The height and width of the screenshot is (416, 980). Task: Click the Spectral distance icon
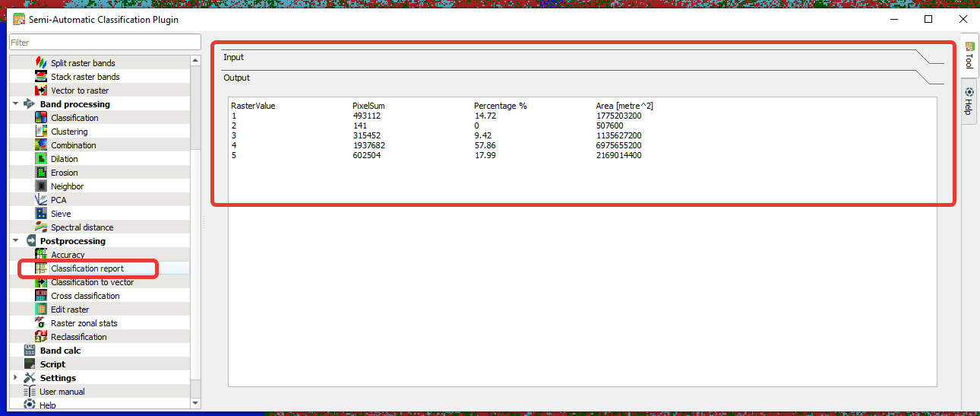[x=41, y=227]
